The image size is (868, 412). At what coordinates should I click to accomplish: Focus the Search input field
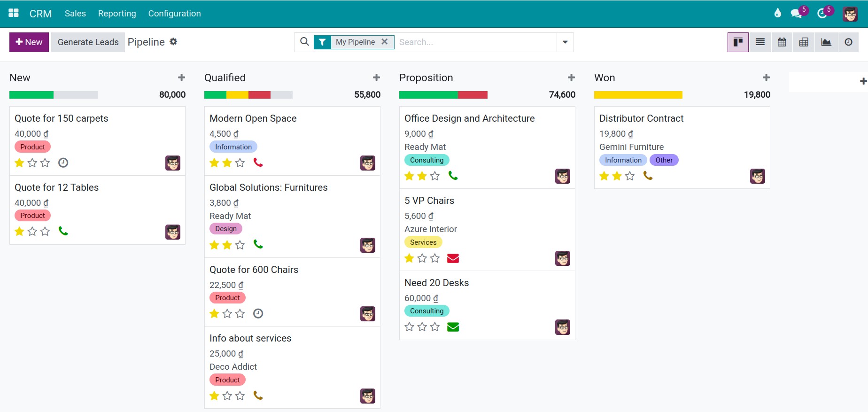(x=475, y=42)
